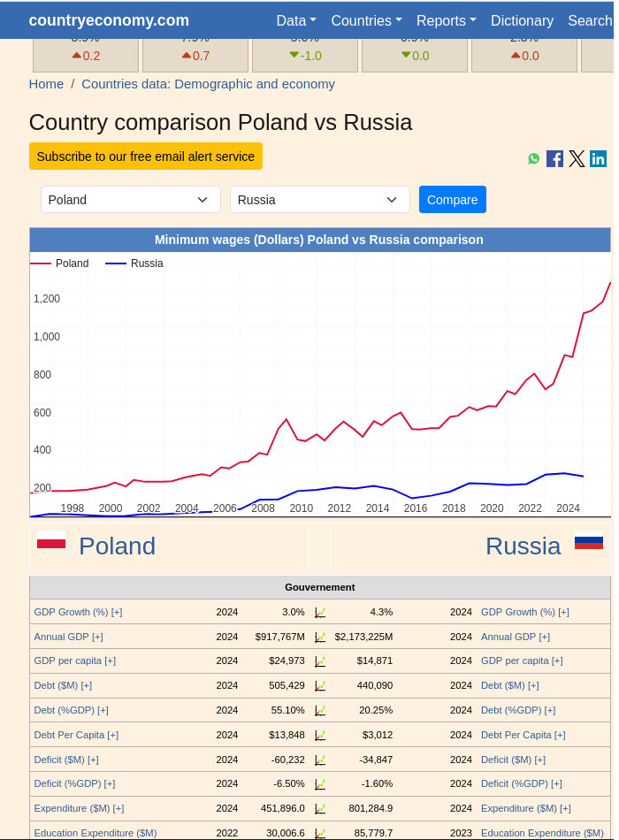Open the Countries navigation menu
The height and width of the screenshot is (840, 619).
(366, 20)
